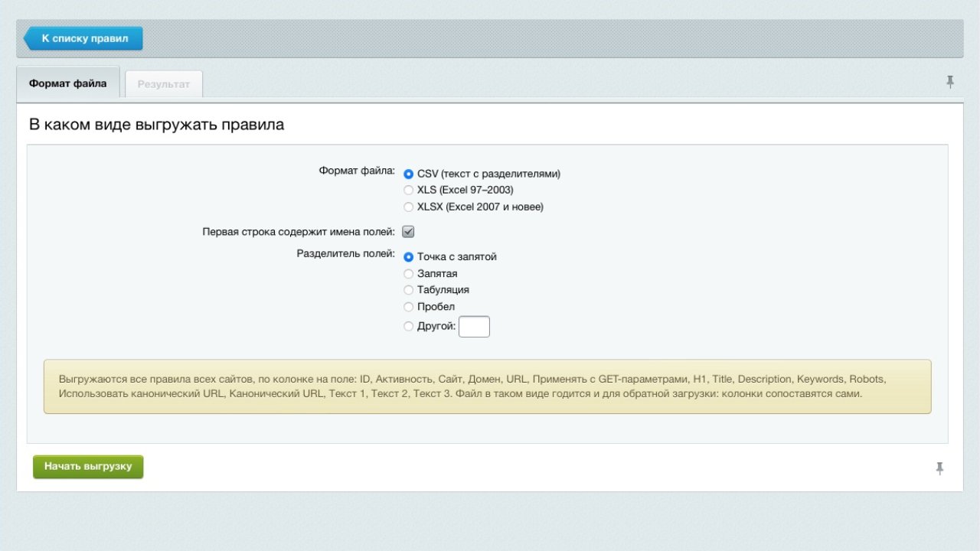Click the pin icon beside the tabs
Viewport: 980px width, 551px height.
[x=950, y=82]
